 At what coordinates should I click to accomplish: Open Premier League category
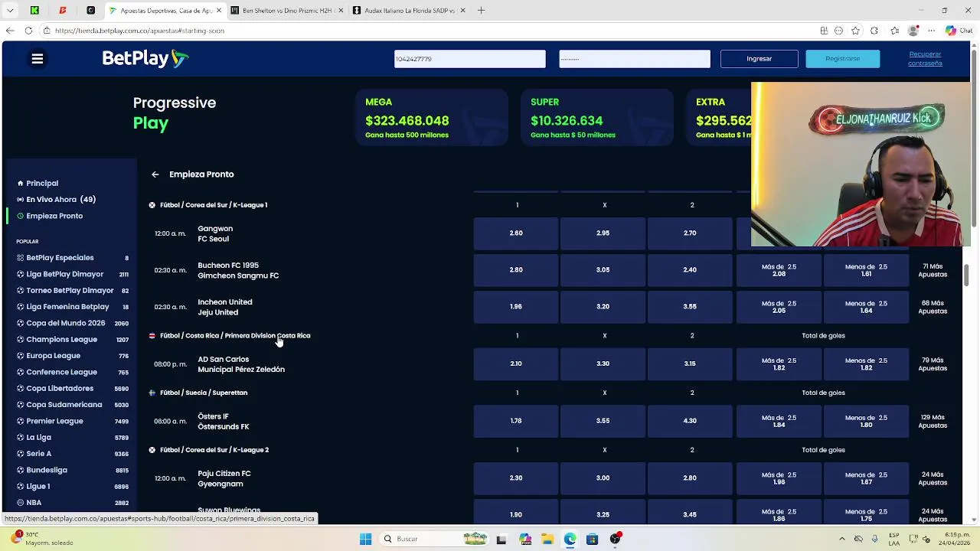(x=54, y=421)
